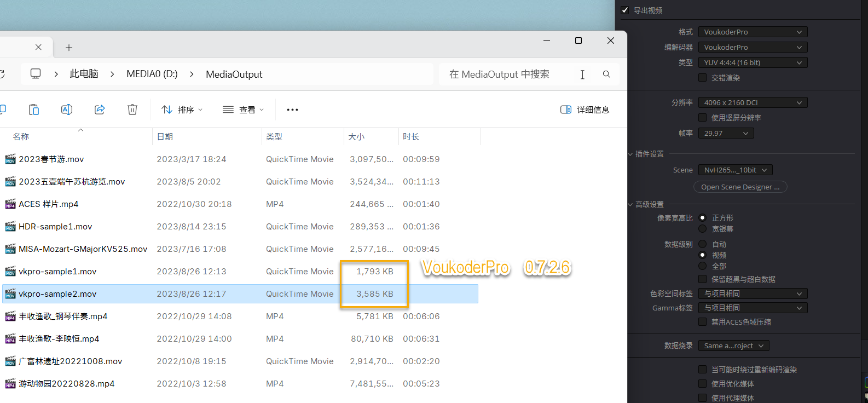Click the delete trash can icon
The height and width of the screenshot is (403, 868).
point(132,110)
